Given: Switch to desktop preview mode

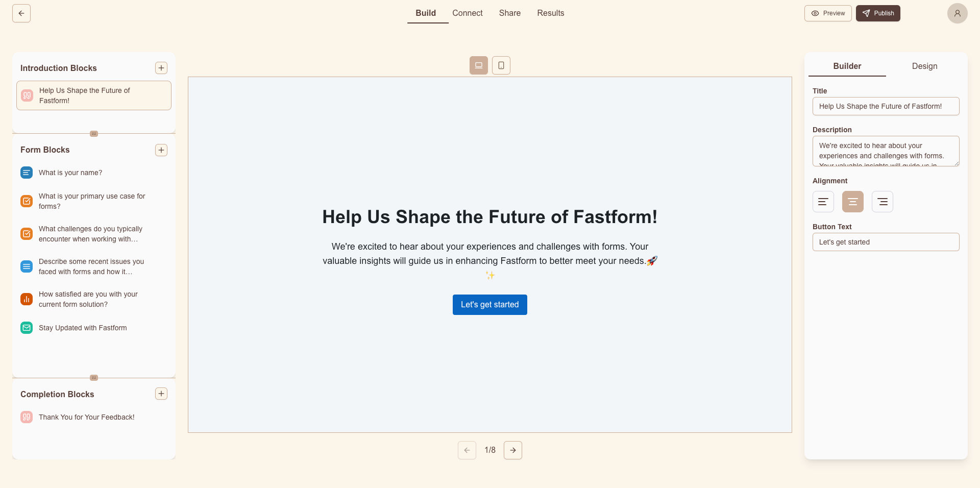Looking at the screenshot, I should [x=479, y=65].
